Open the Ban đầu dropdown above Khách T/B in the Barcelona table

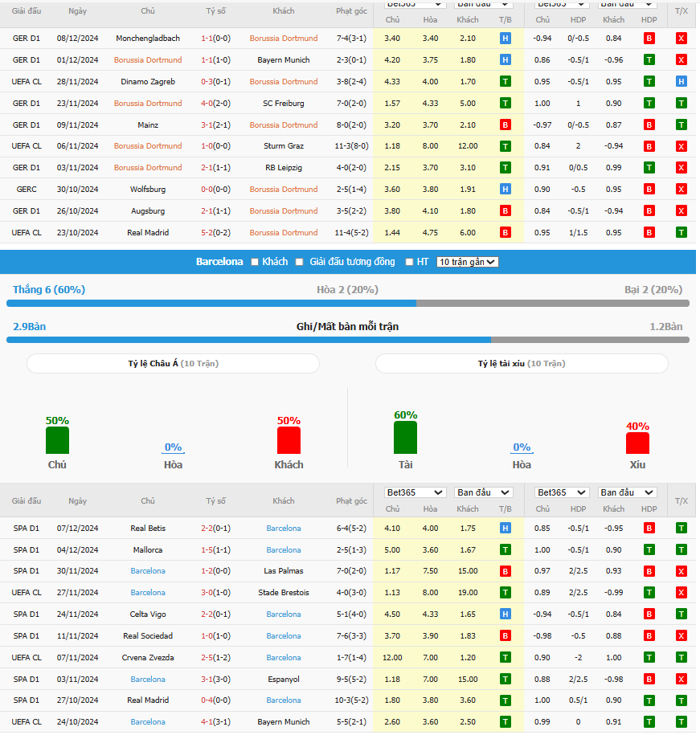coord(483,492)
